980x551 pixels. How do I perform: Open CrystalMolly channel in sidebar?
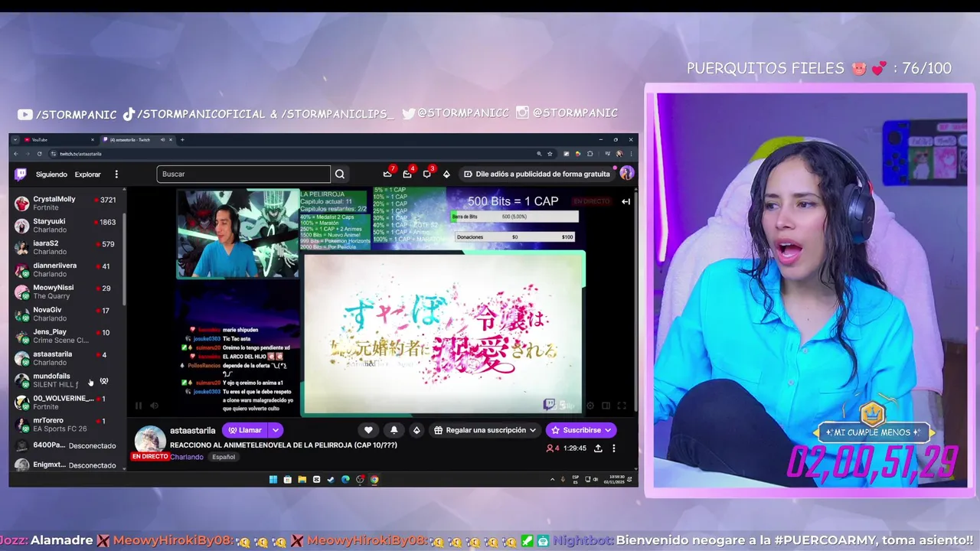tap(67, 203)
